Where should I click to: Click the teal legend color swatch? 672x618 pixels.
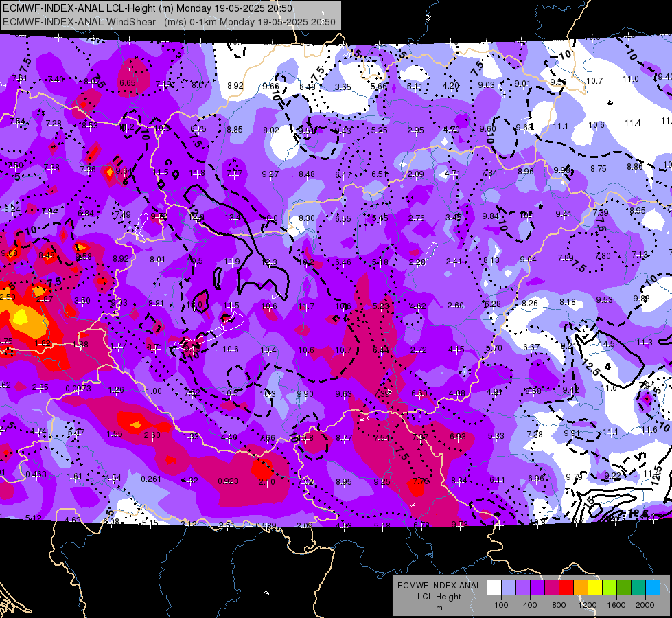tap(638, 588)
